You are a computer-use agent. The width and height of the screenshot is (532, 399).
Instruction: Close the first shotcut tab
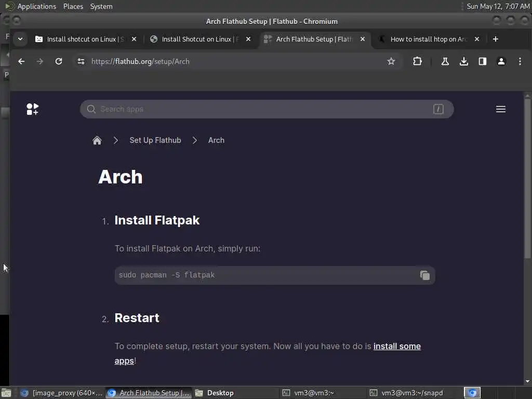point(134,39)
